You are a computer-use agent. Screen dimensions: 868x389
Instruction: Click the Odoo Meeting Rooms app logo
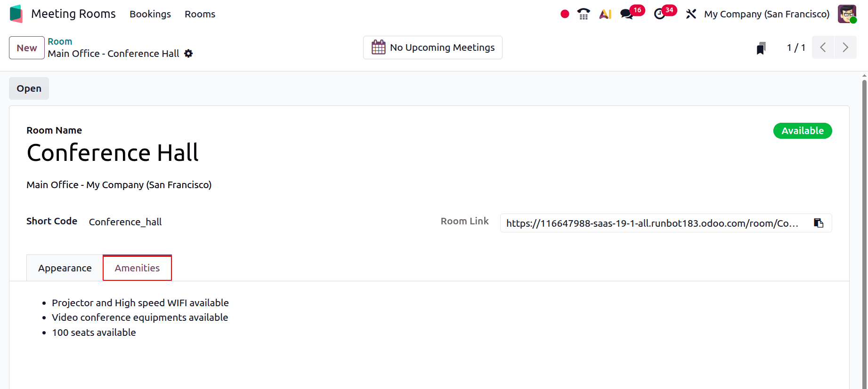pos(16,14)
